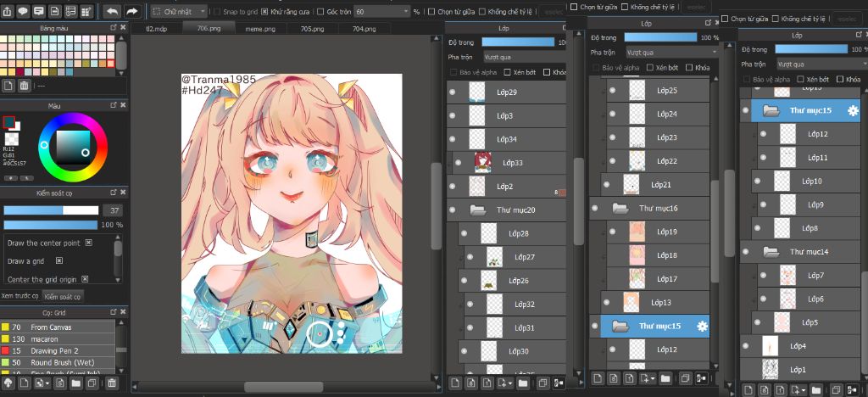
Task: Collapse the Thư mục16 layer folder
Action: coord(620,208)
